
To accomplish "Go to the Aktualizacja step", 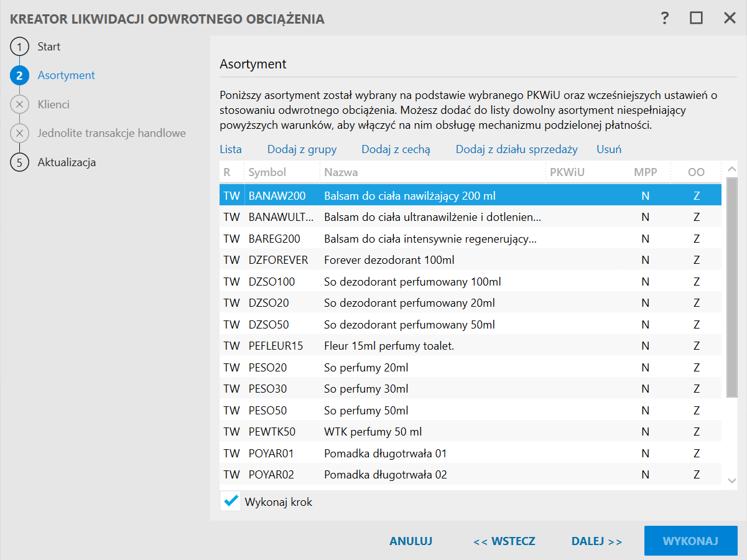I will (67, 162).
